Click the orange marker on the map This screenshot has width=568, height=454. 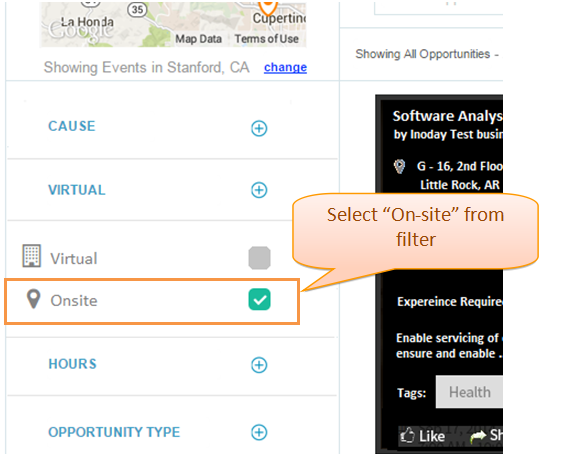(268, 7)
